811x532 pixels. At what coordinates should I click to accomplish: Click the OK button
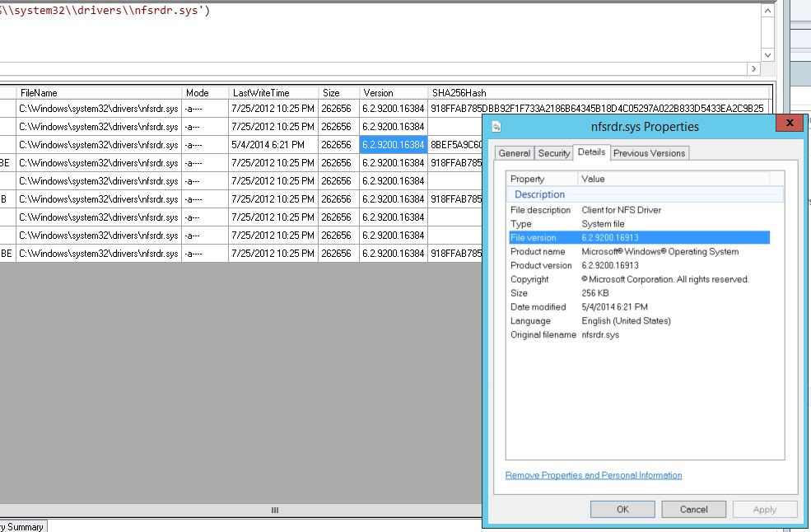point(622,509)
